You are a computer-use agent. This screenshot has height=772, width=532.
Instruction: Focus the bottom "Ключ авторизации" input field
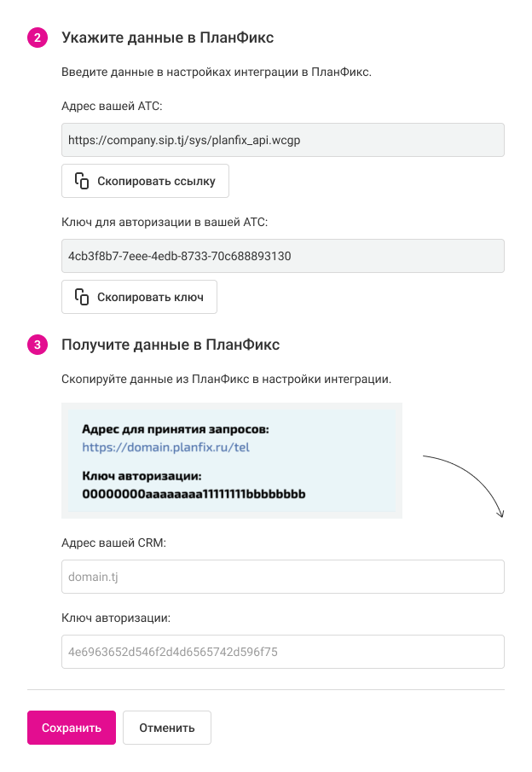[x=283, y=652]
